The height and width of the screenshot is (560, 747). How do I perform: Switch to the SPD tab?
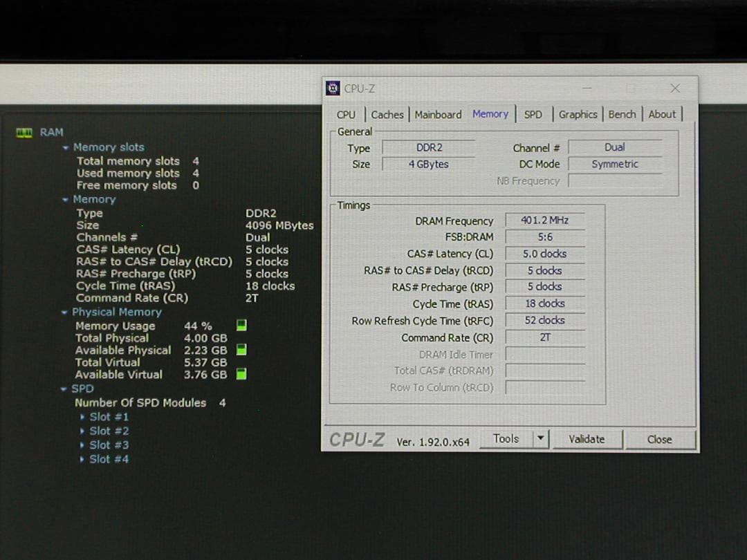[533, 114]
